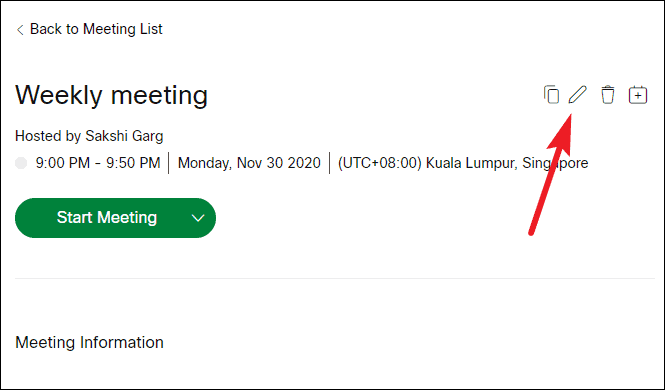Click the red arrow annotation
The image size is (665, 390).
tap(550, 174)
